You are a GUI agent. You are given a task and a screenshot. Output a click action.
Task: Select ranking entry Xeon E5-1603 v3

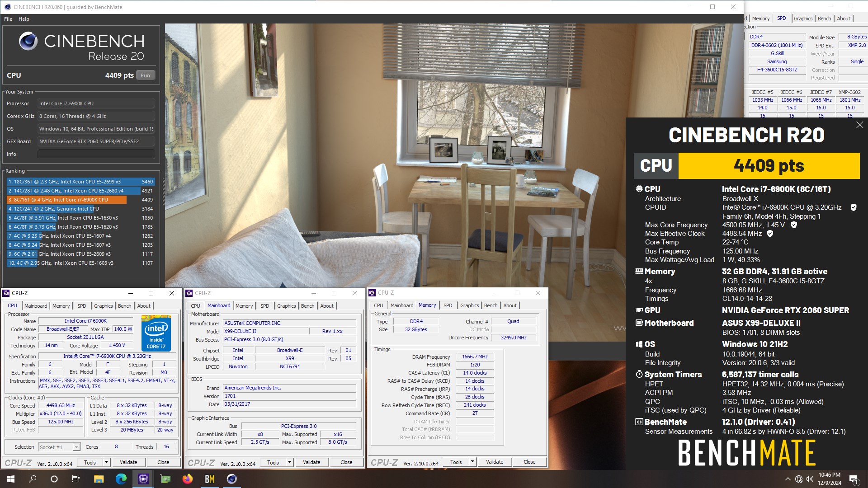(80, 263)
